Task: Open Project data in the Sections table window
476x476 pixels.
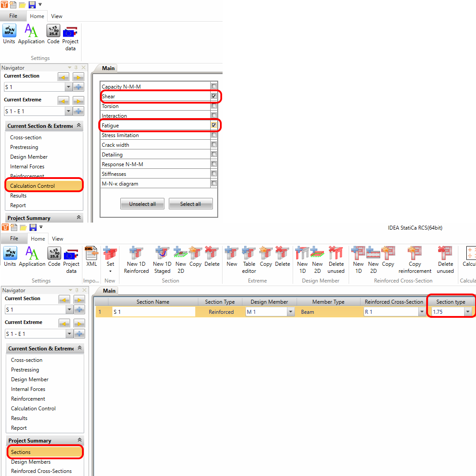Action: pyautogui.click(x=71, y=260)
